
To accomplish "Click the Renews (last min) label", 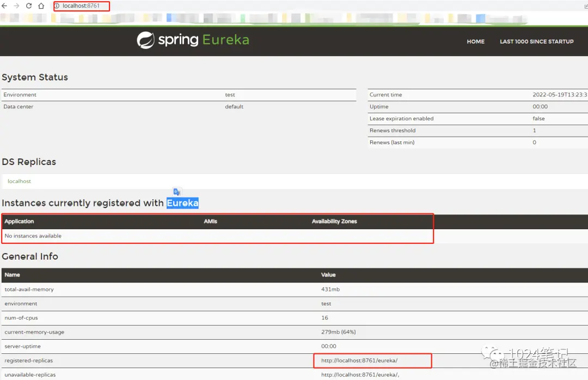I will (392, 143).
